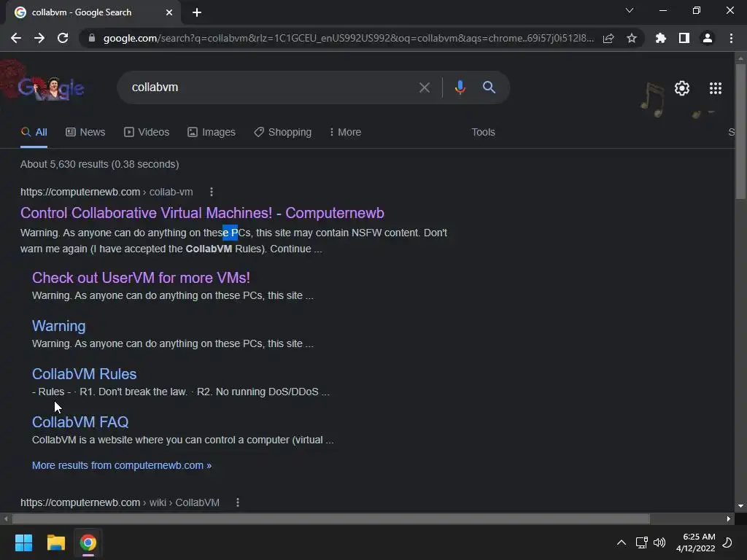Viewport: 747px width, 560px height.
Task: Toggle the Chrome side panel icon
Action: 684,38
